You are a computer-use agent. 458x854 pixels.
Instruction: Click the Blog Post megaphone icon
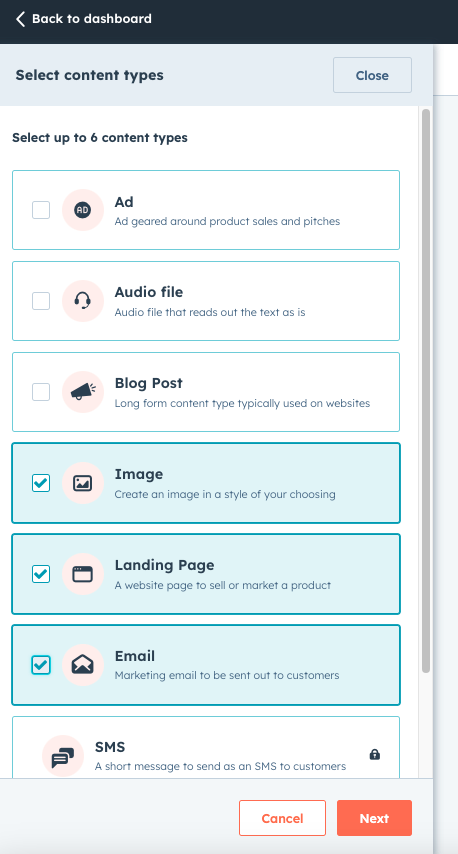[x=83, y=392]
